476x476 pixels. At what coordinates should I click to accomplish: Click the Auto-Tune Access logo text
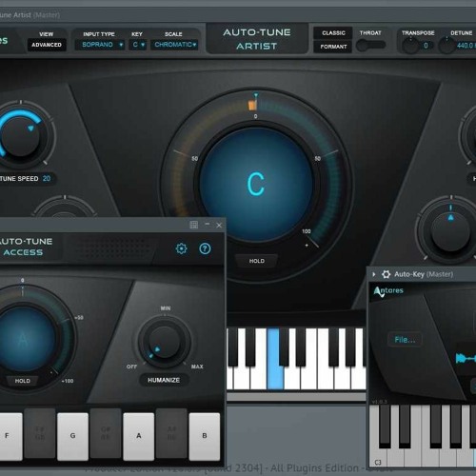coord(26,247)
